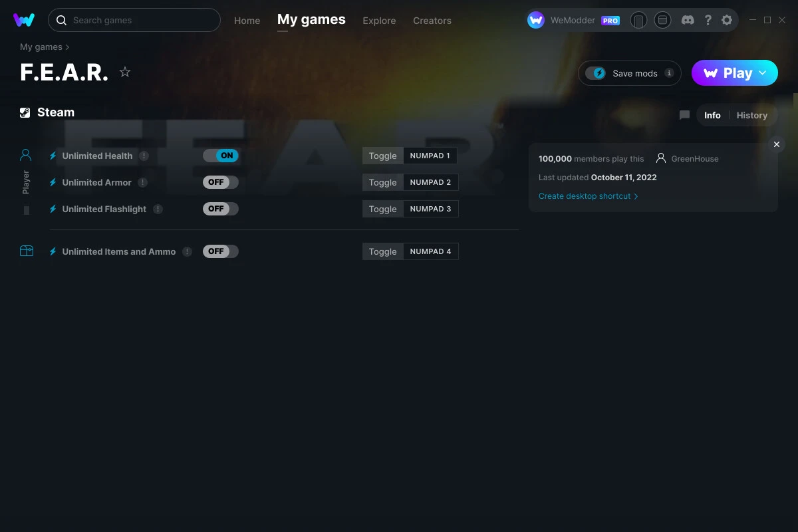This screenshot has width=798, height=532.
Task: Click the Unlimited Items and Ammo label
Action: tap(119, 251)
